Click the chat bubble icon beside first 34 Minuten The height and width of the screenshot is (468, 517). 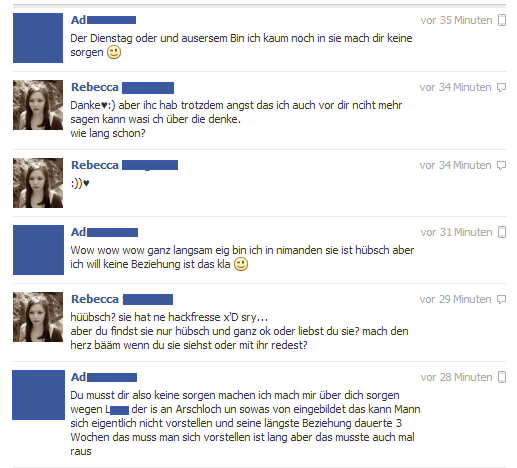pos(501,87)
